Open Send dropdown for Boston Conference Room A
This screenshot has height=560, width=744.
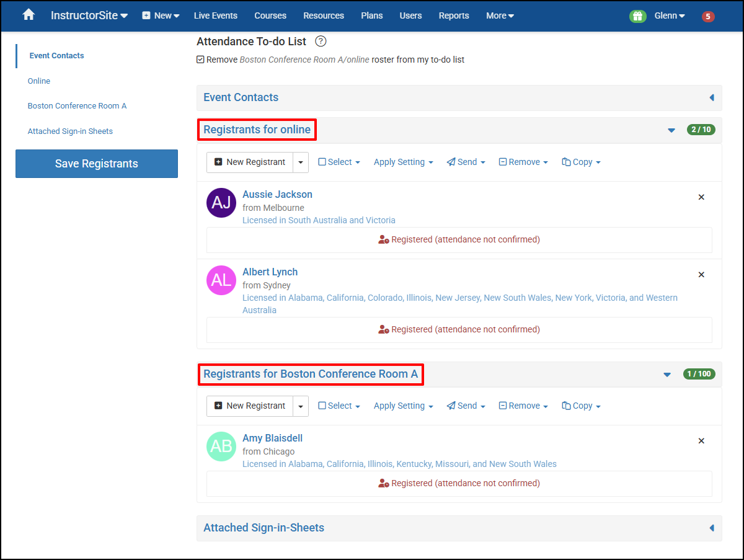pyautogui.click(x=466, y=406)
